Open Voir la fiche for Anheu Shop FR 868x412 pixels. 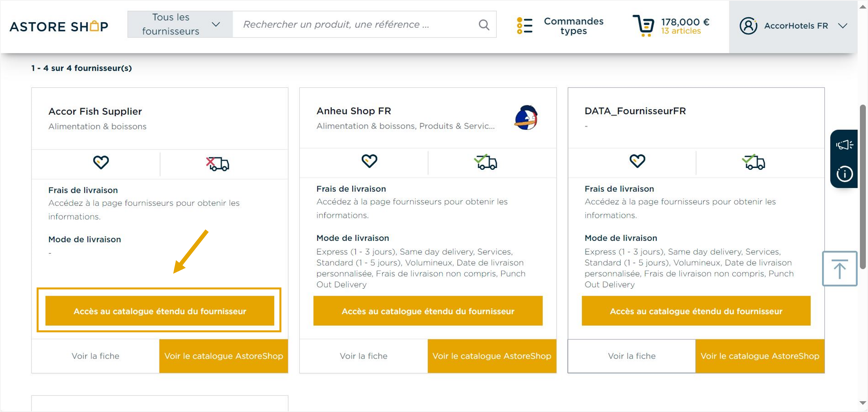[363, 356]
